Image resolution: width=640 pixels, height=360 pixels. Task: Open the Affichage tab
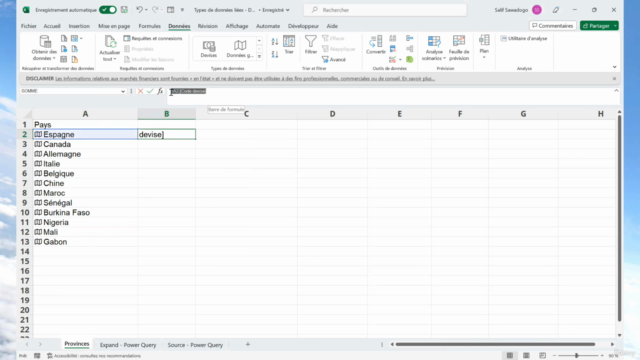[237, 26]
